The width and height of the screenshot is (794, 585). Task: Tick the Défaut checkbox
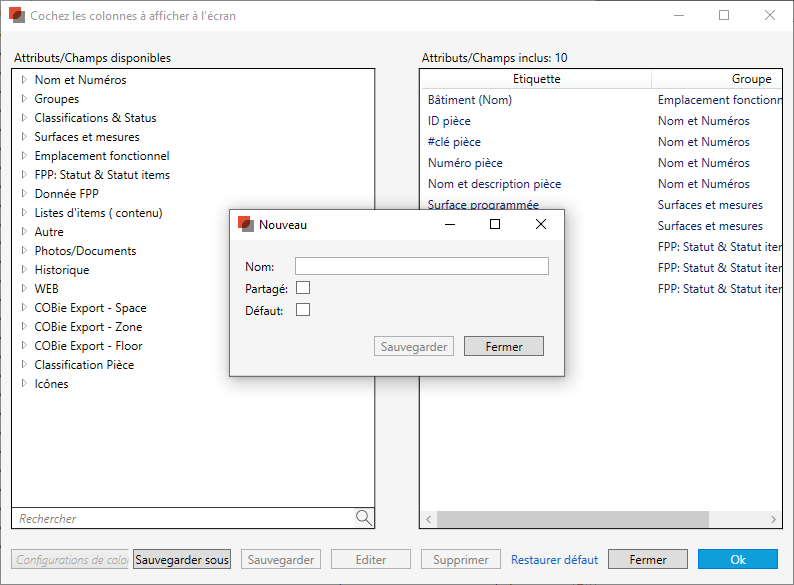303,309
